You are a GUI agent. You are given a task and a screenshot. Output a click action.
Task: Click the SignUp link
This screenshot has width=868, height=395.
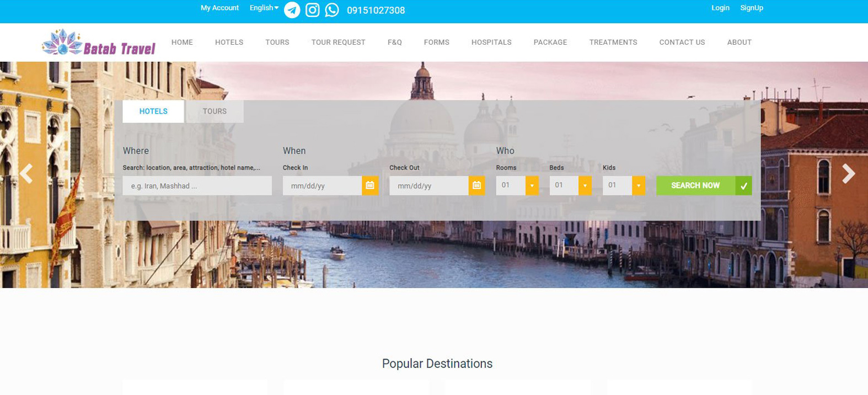click(x=752, y=8)
